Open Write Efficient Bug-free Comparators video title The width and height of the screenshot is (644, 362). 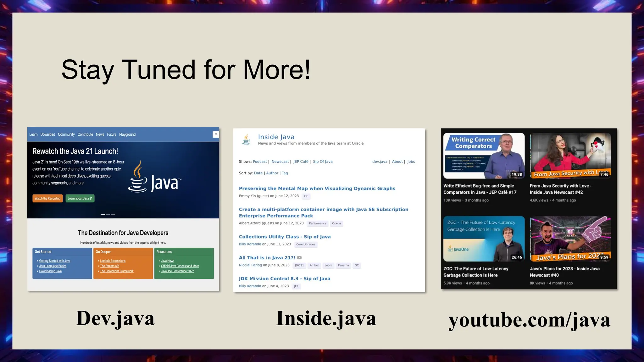(x=480, y=189)
